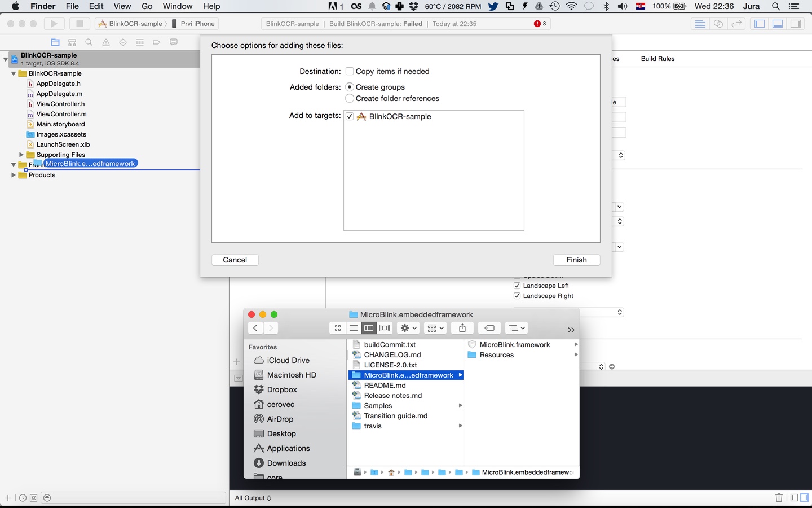Switch to the Assistant editor icon
The height and width of the screenshot is (508, 812).
(x=718, y=24)
